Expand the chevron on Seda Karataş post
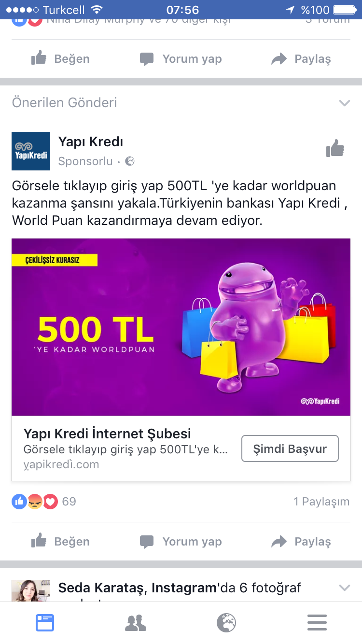Screen dimensions: 362x644 [344, 588]
